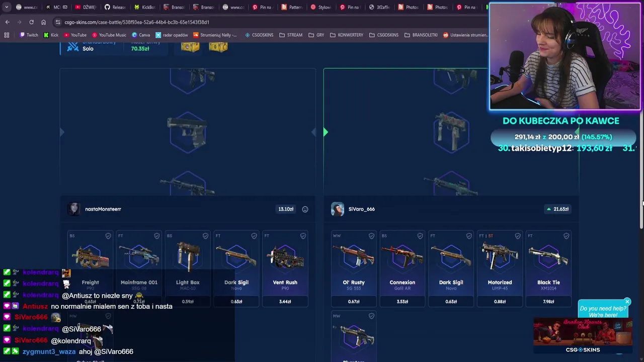644x362 pixels.
Task: Click the SiVaro_666 username
Action: (361, 209)
